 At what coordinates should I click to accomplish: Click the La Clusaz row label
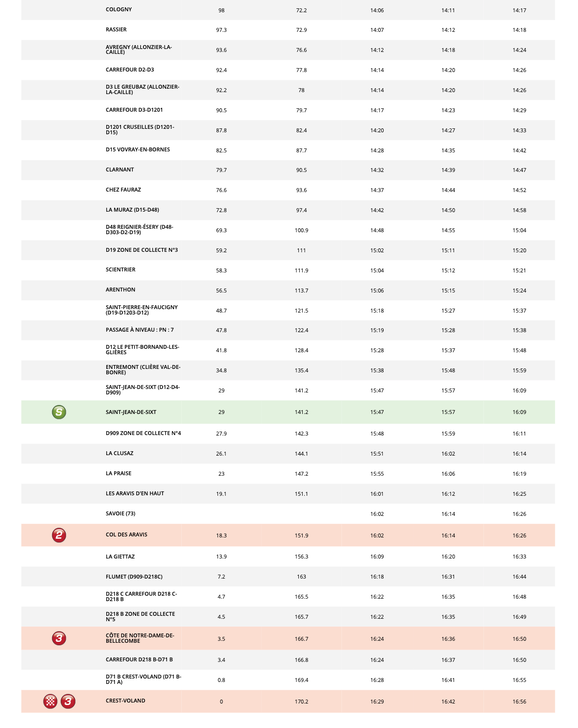[x=120, y=454]
